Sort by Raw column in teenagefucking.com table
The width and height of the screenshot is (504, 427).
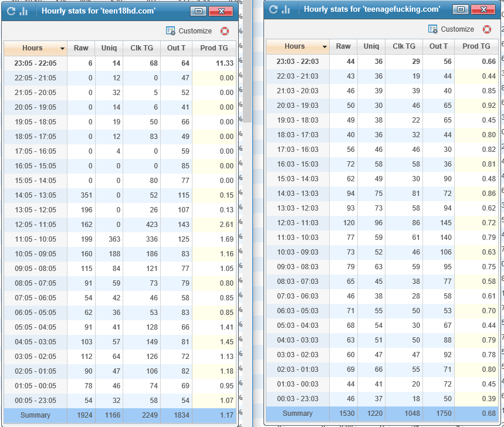pos(343,46)
